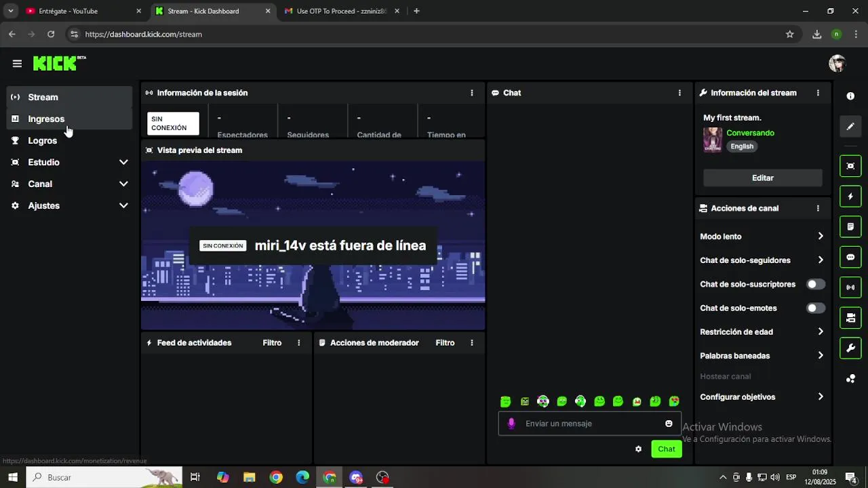Open Chat panel three-dot menu
Screen dimensions: 868x488
point(679,93)
